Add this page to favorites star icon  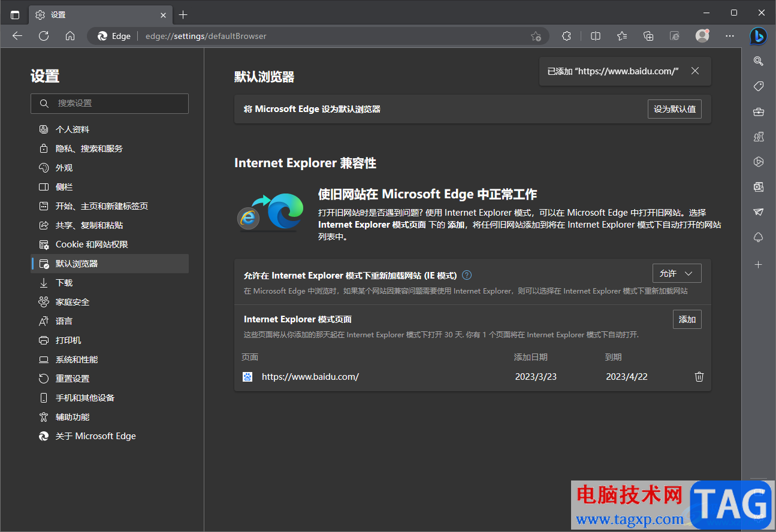(536, 36)
